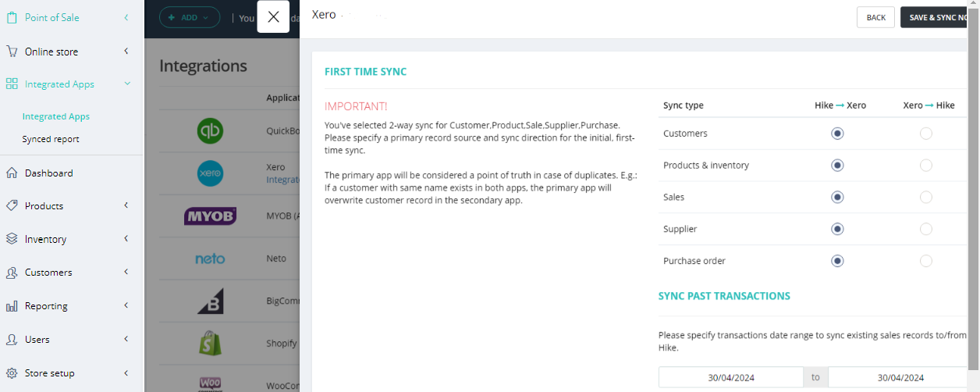Select Hike to Xero for Sales
Screen dimensions: 980x392
click(x=837, y=198)
